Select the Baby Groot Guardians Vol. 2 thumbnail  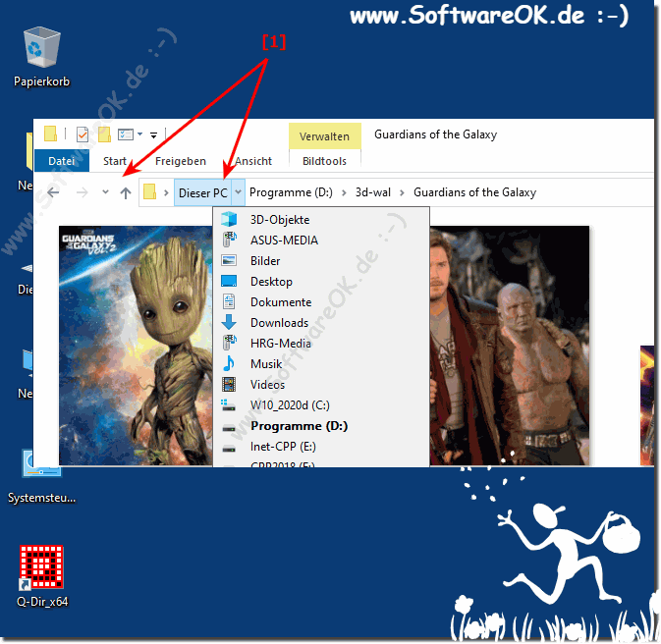[136, 346]
